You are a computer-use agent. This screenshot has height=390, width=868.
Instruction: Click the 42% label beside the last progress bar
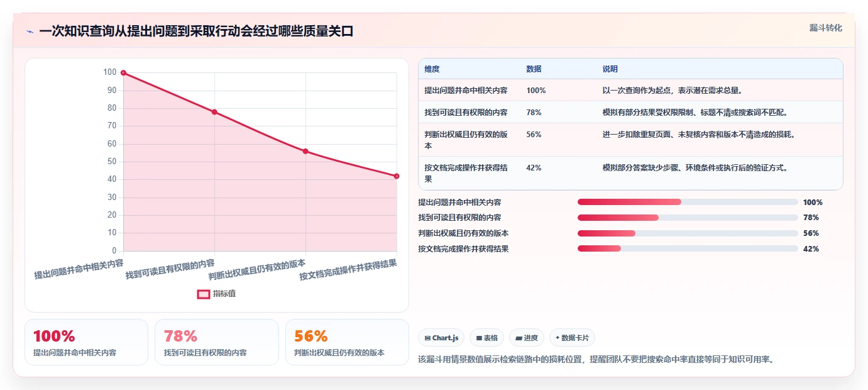tap(811, 249)
